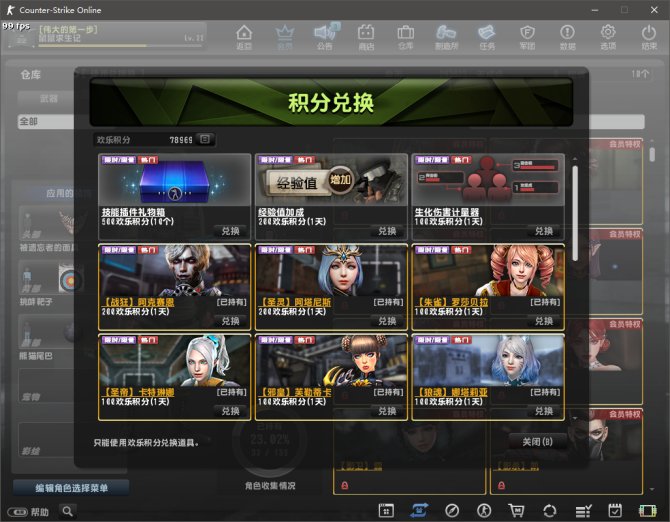Select the blue gift box thumbnail
This screenshot has height=522, width=670.
tap(174, 180)
